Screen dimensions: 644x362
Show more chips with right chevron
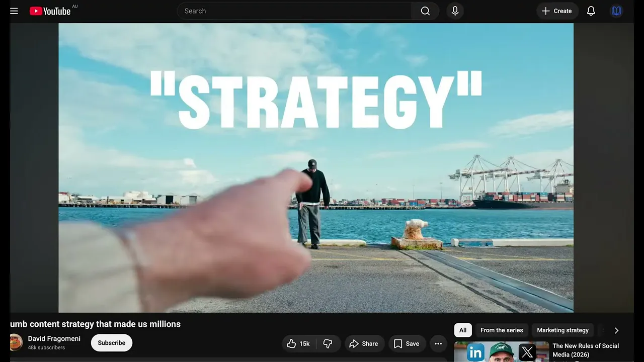pyautogui.click(x=616, y=330)
